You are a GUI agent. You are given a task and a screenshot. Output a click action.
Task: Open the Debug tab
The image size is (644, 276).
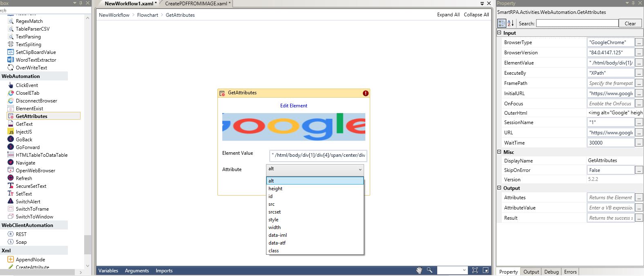pos(551,272)
